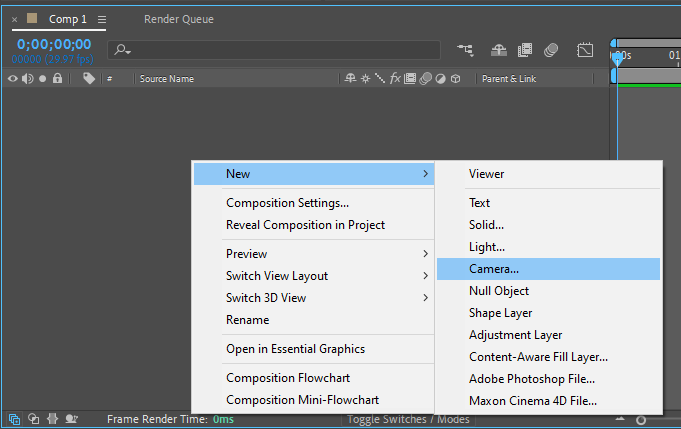Switch to the Render Queue tab
The width and height of the screenshot is (681, 429).
coord(178,19)
